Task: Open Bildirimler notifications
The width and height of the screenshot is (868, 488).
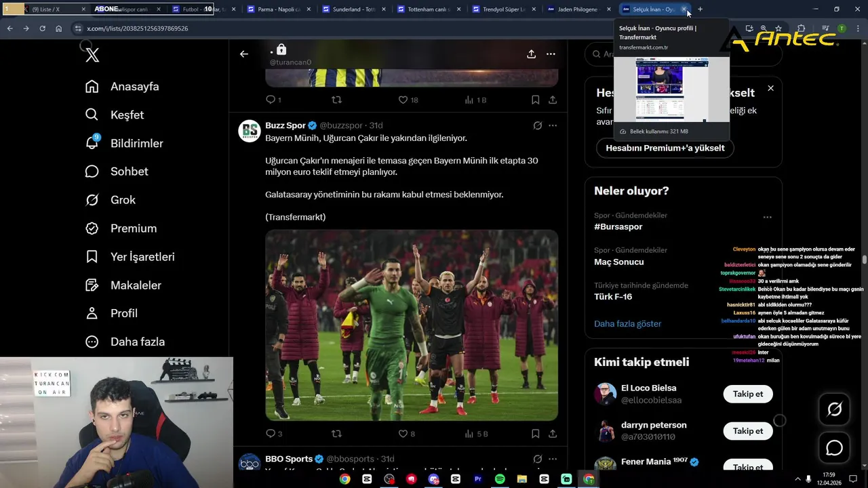Action: (x=124, y=144)
